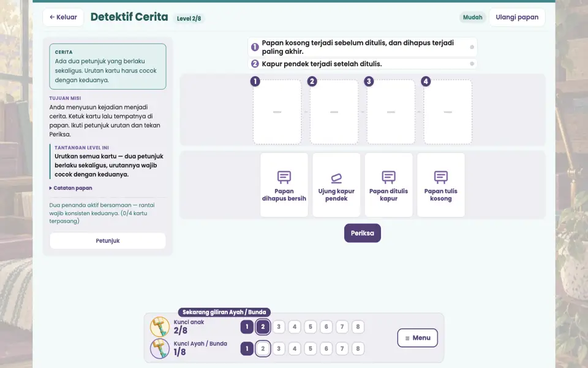Select level 3 in Kunci Ayah / Bunda row
Screen dimensions: 588x368
279,348
